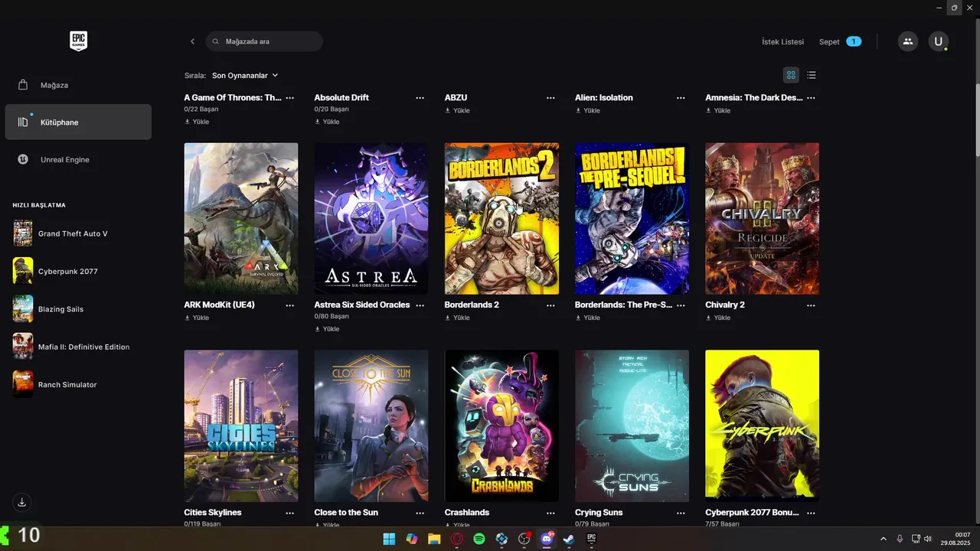Open Spotify from the taskbar

point(479,539)
